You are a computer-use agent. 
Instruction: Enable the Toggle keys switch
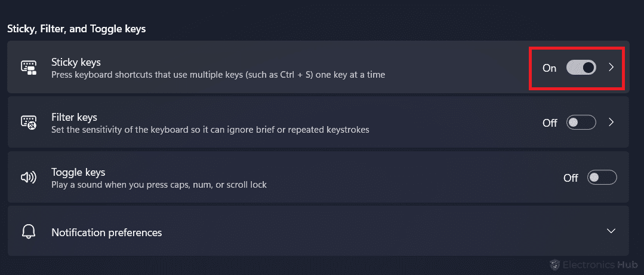602,178
